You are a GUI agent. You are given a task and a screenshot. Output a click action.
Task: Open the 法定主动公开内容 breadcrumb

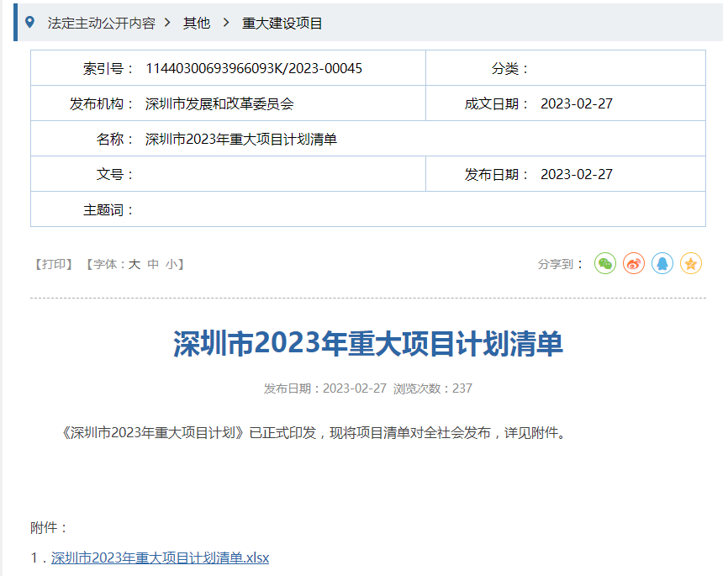[x=102, y=24]
